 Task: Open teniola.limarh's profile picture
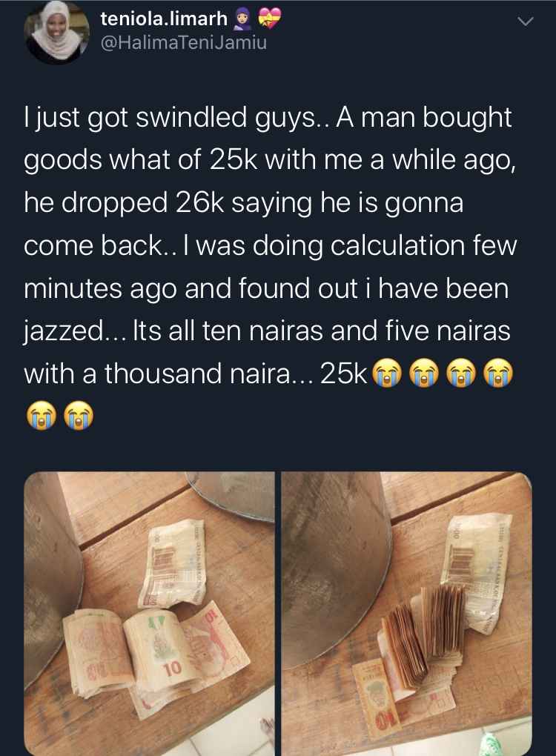coord(57,32)
